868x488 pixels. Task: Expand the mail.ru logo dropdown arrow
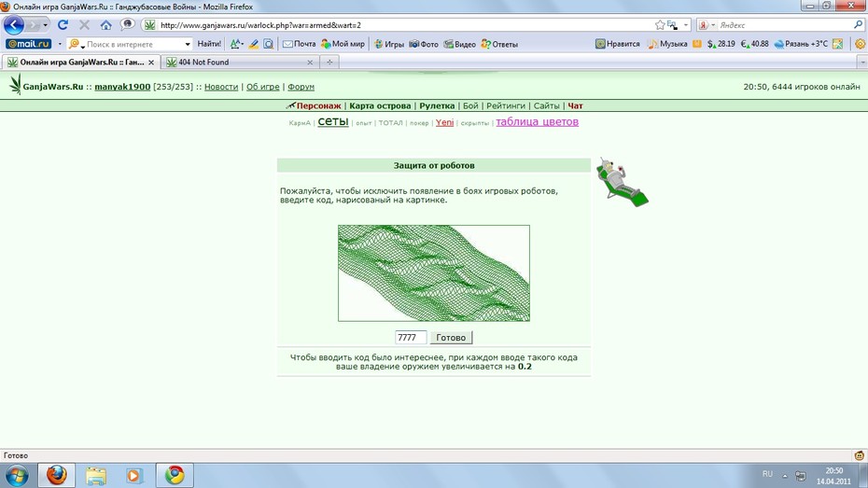(60, 44)
